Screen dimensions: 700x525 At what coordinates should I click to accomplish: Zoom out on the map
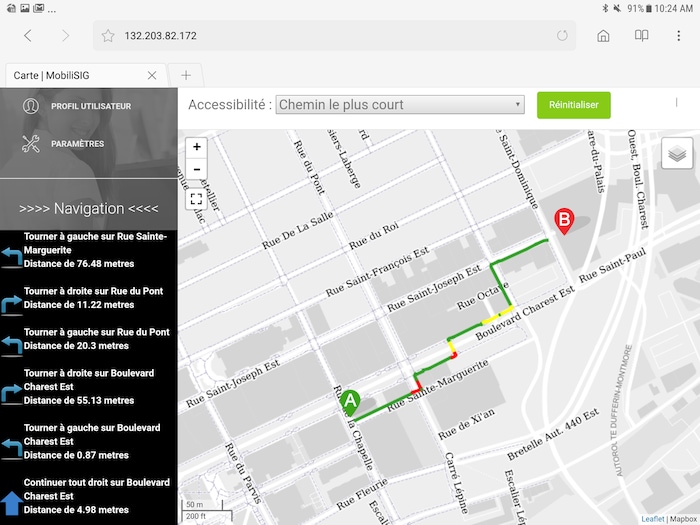(196, 169)
